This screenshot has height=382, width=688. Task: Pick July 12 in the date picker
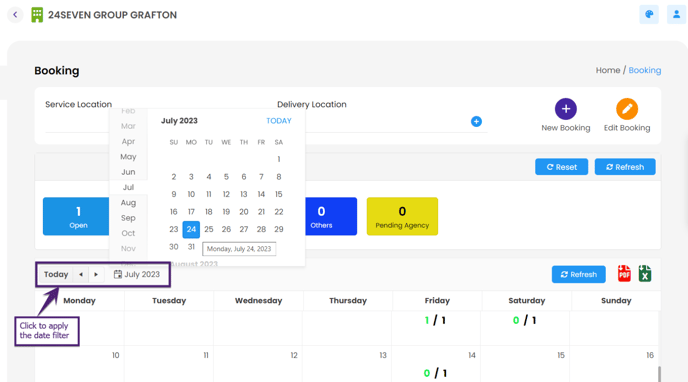pyautogui.click(x=226, y=194)
